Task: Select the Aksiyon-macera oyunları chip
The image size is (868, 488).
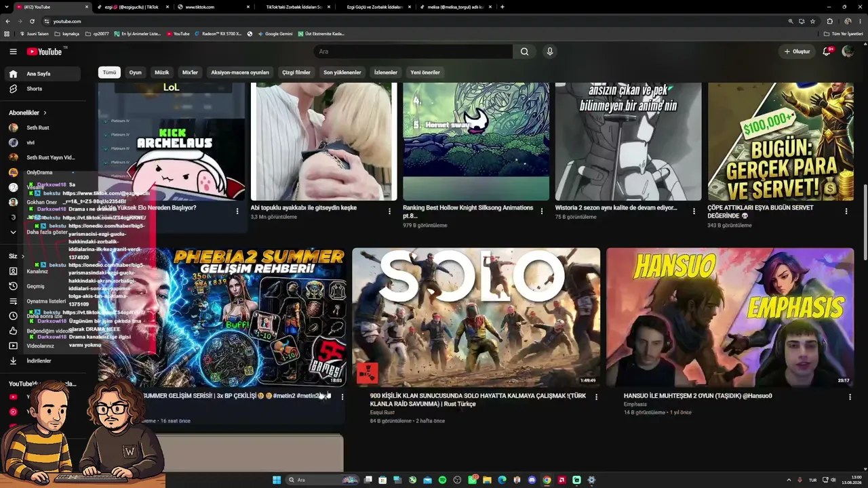Action: [x=240, y=73]
